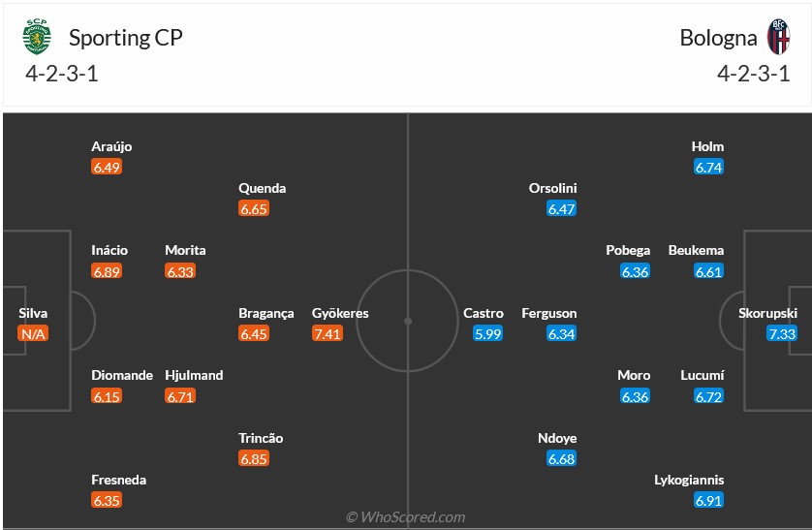Open Hjulmand's player profile name

click(194, 375)
